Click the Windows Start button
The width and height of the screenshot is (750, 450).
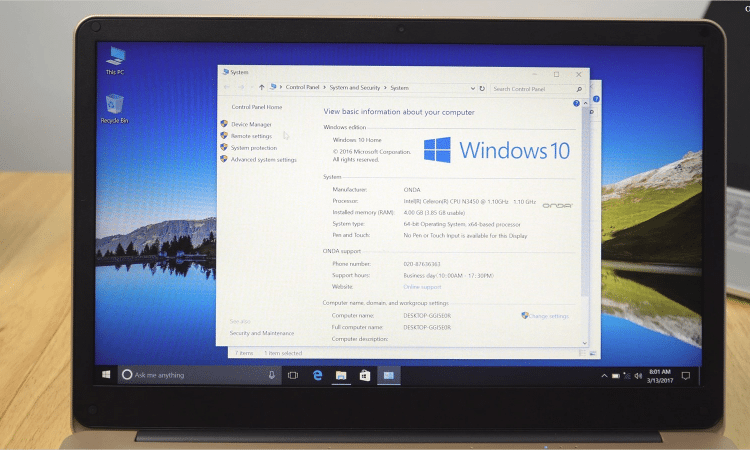point(105,375)
